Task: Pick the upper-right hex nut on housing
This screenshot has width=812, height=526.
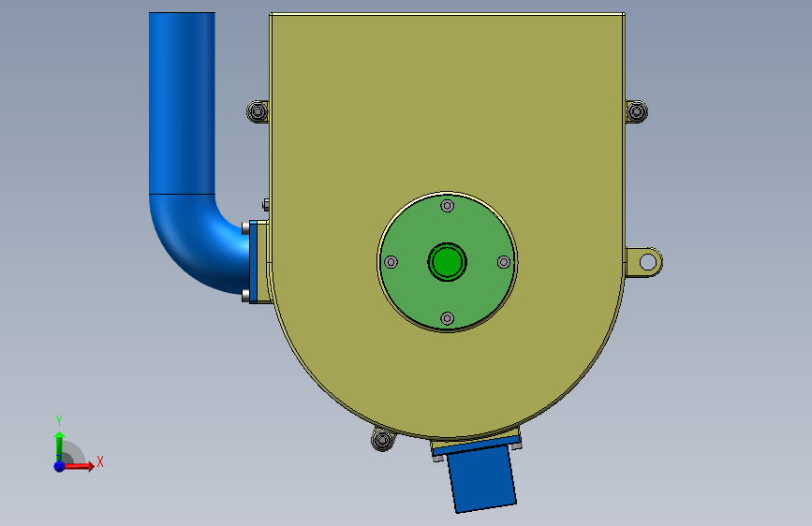Action: (637, 111)
